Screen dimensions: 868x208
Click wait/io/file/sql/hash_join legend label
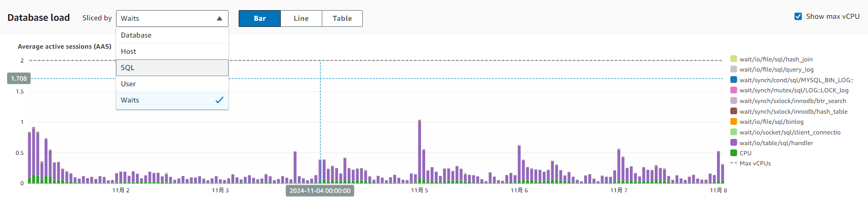[x=776, y=59]
